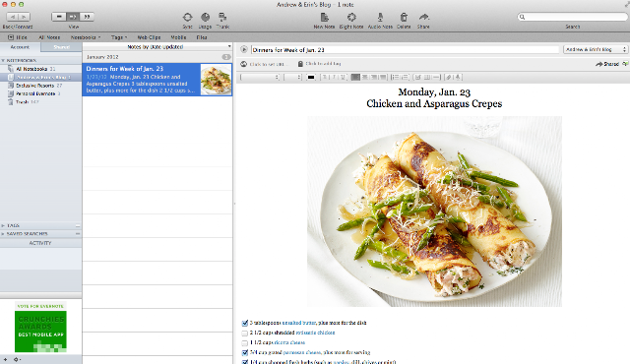
Task: Apply underline formatting in editor toolbar
Action: point(343,77)
